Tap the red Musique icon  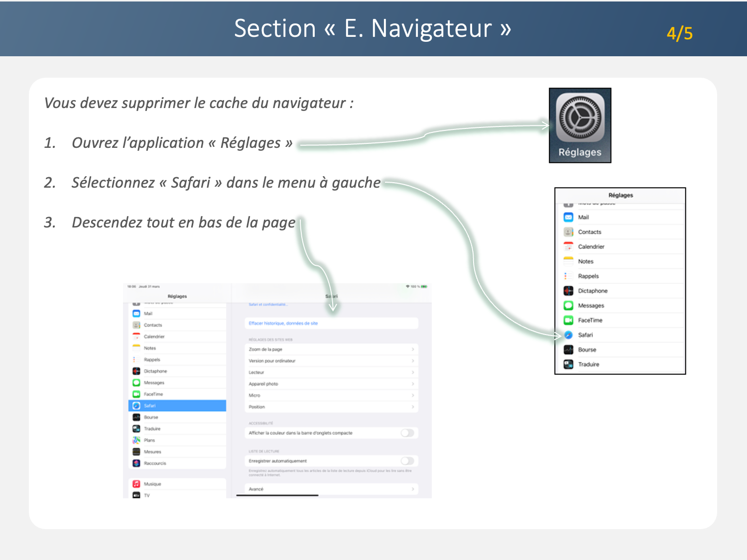pyautogui.click(x=136, y=484)
